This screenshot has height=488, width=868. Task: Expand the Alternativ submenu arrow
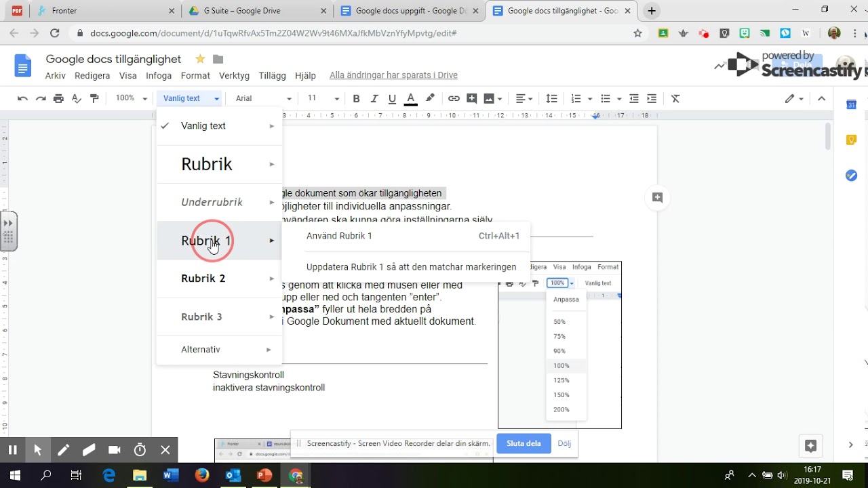(269, 350)
